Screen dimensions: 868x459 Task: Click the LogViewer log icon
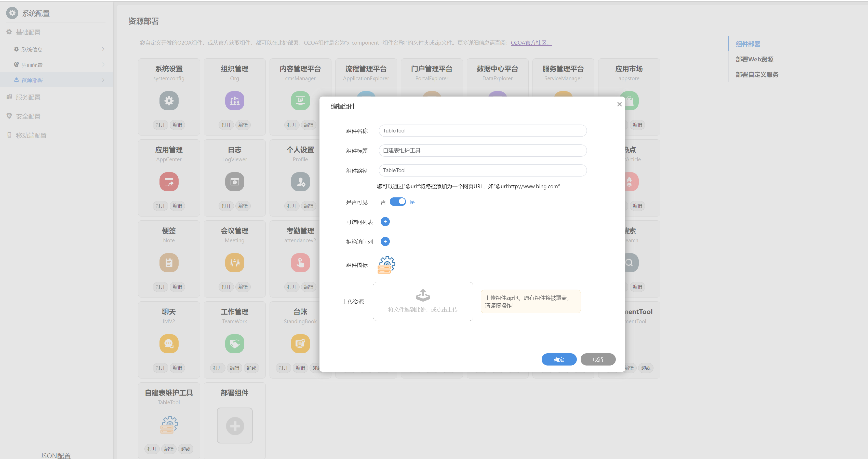point(235,182)
